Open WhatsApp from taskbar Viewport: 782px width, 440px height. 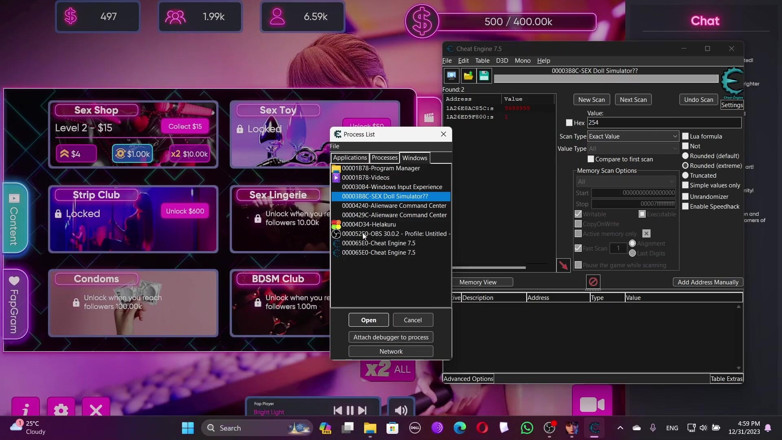(x=527, y=428)
